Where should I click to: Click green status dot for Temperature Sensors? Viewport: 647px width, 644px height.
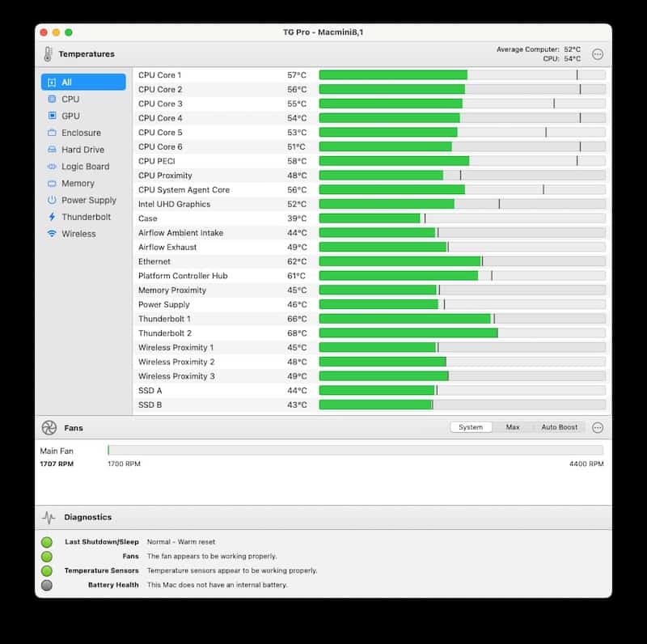point(47,570)
